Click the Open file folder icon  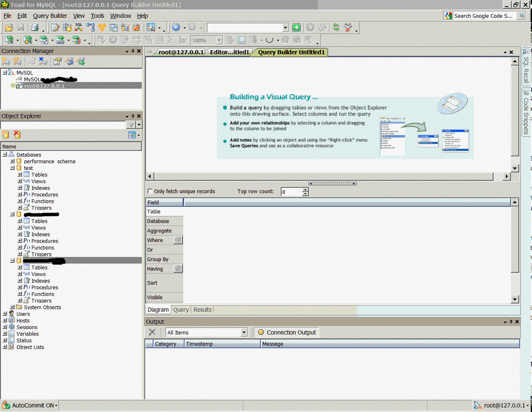[9, 27]
